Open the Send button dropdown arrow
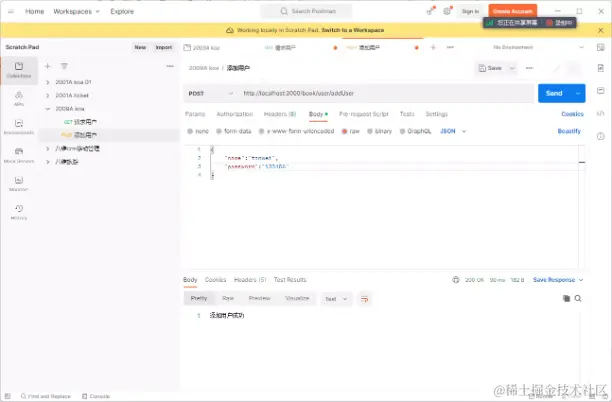The width and height of the screenshot is (612, 402). [x=578, y=93]
